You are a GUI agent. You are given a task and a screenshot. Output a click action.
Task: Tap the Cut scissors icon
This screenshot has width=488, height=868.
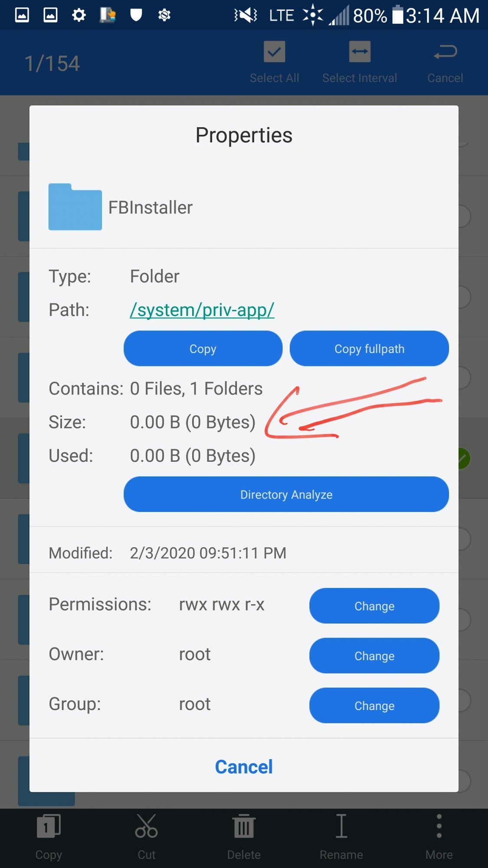click(146, 826)
